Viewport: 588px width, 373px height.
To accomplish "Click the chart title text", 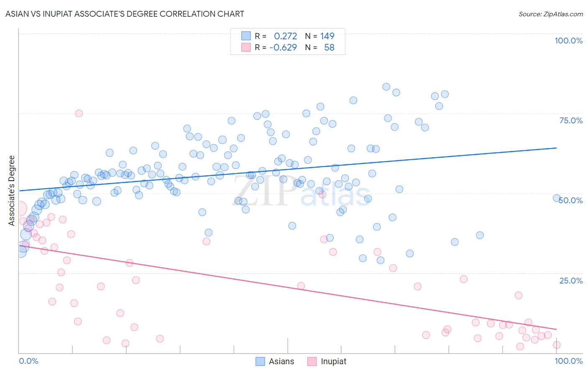I will coord(125,14).
